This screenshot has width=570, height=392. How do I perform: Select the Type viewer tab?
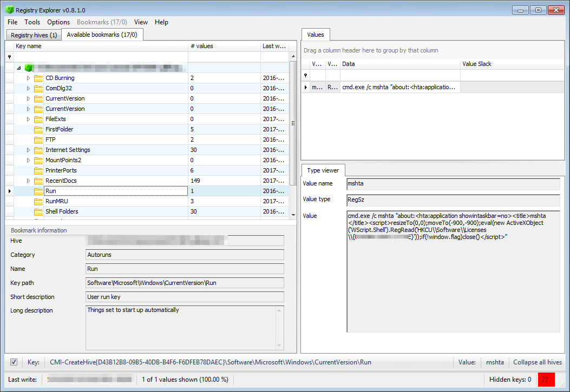[323, 170]
